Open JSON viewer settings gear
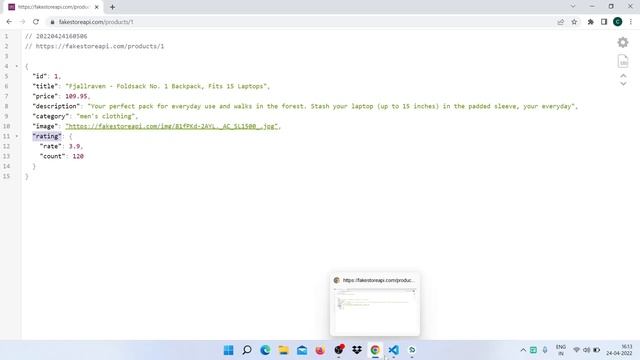 623,42
